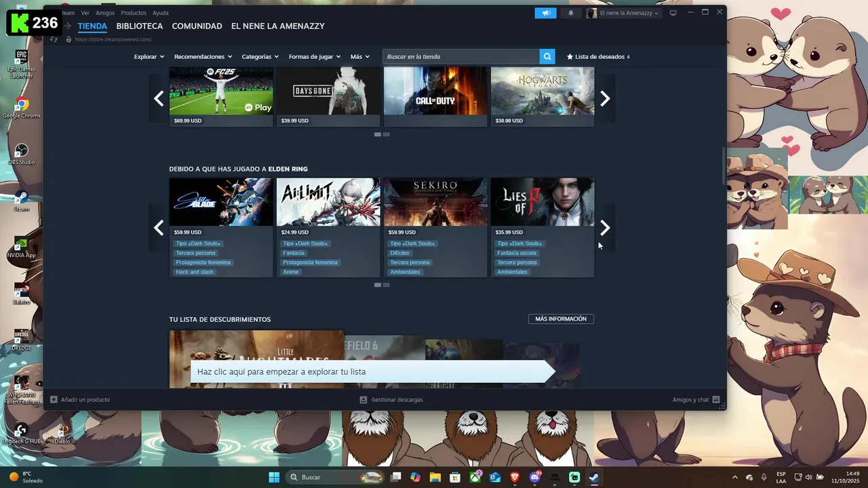Select the 'Hack and slash' tag under Stellar Blade
This screenshot has height=488, width=868.
[195, 272]
